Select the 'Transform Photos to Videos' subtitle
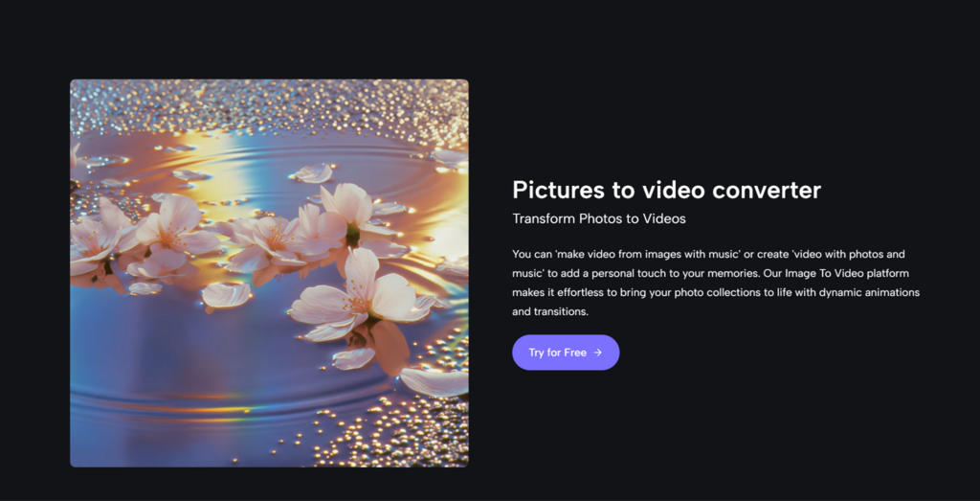Viewport: 980px width, 501px height. [x=599, y=218]
